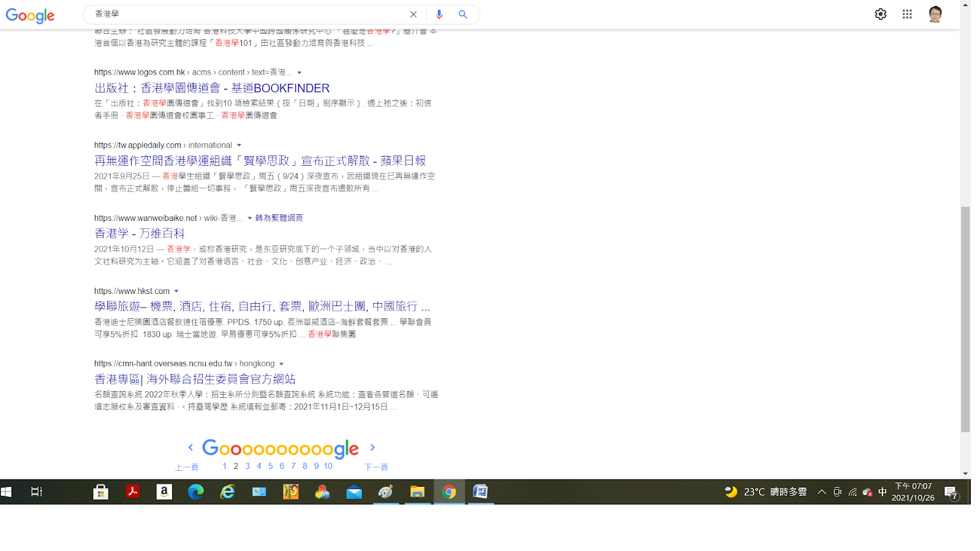Clear the search box with the X icon
980x551 pixels.
point(413,14)
